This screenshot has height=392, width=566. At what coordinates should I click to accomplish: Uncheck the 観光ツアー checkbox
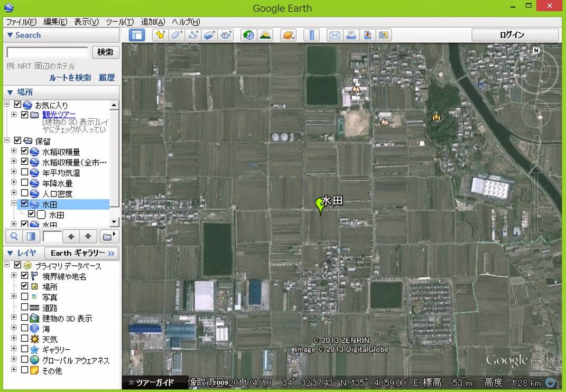24,115
